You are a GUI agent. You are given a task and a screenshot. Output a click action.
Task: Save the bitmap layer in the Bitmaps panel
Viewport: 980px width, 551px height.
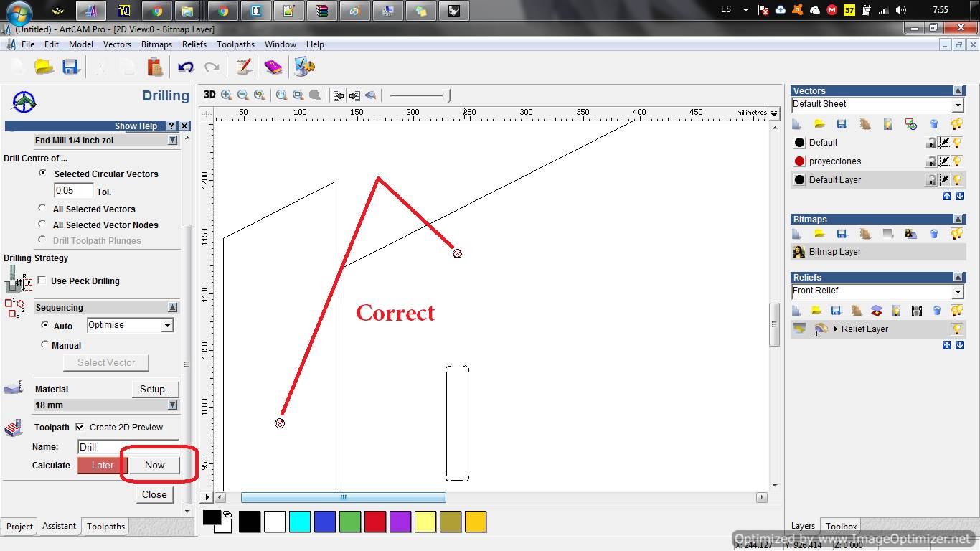(842, 234)
